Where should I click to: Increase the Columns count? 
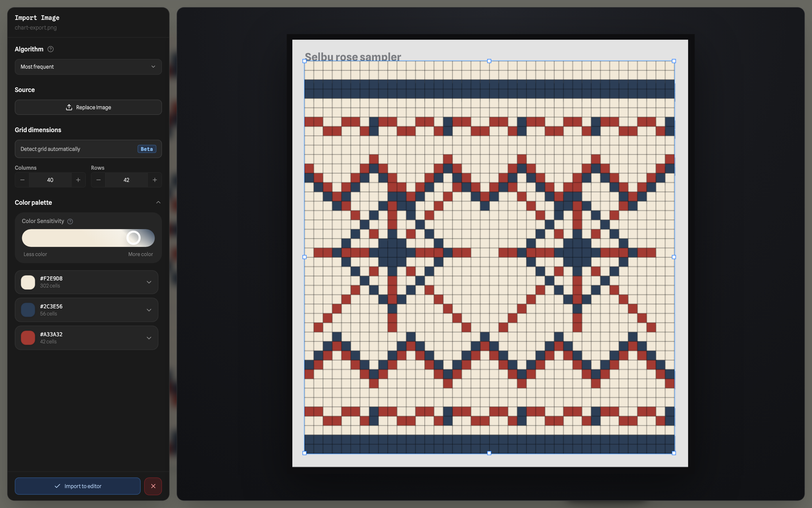click(78, 180)
